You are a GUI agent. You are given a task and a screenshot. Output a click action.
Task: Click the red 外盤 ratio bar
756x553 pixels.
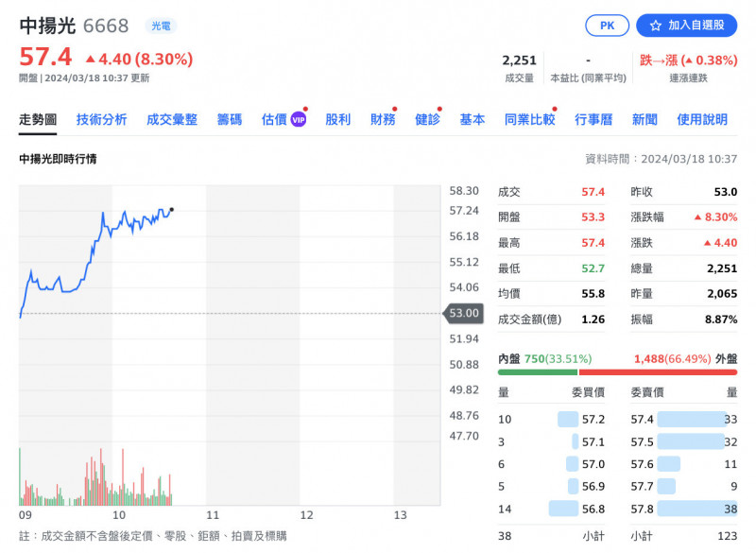tap(671, 372)
